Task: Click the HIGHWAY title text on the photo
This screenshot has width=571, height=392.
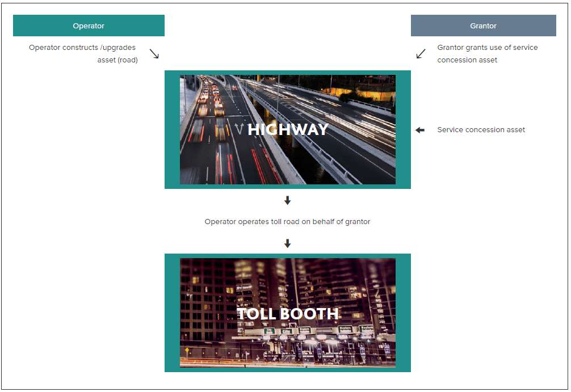Action: (x=288, y=129)
